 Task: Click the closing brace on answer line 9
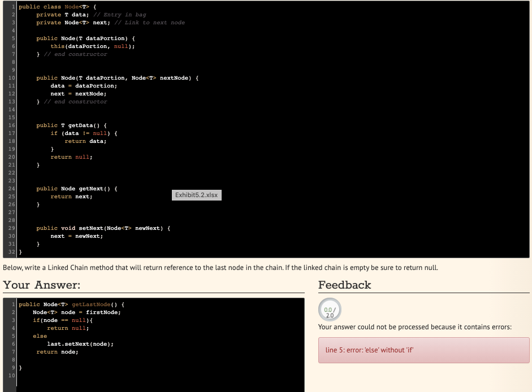19,367
